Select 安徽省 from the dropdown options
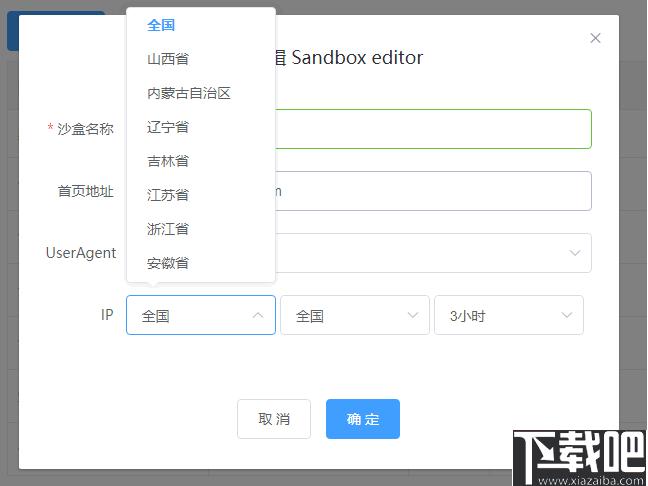This screenshot has height=486, width=648. [x=201, y=262]
